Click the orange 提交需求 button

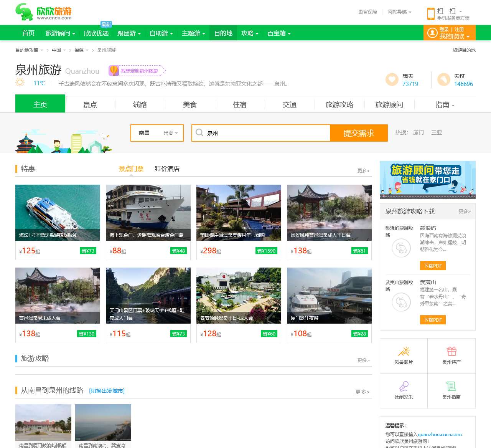tap(359, 133)
